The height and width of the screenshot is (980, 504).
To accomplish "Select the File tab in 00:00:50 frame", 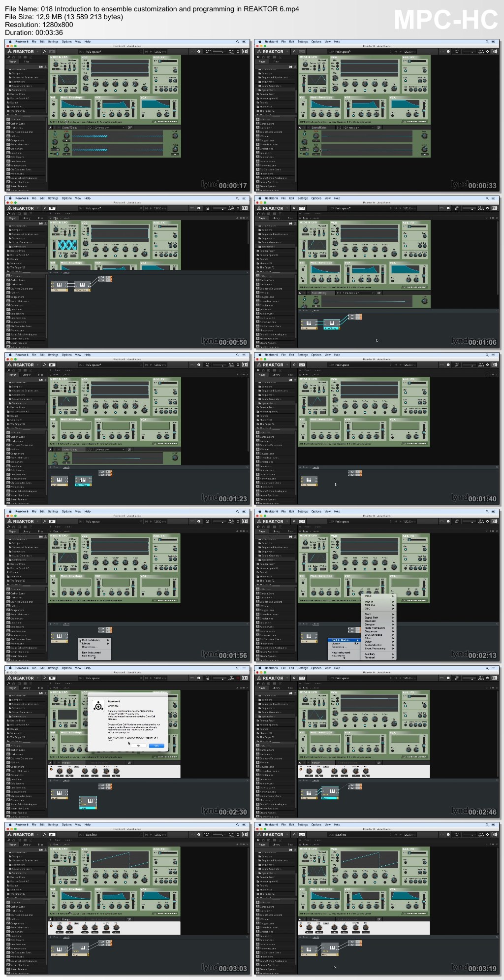I will coord(40,218).
